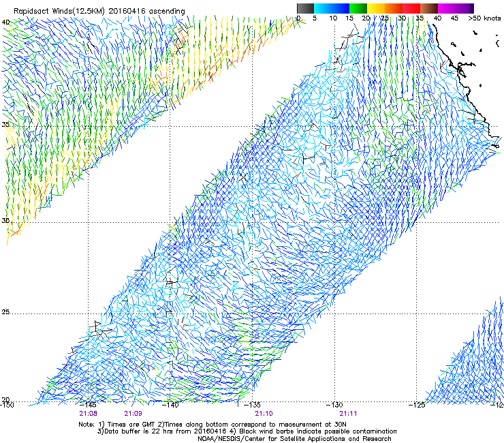Click the longitude label '-130' on bottom axis
This screenshot has height=443, width=504.
click(334, 405)
